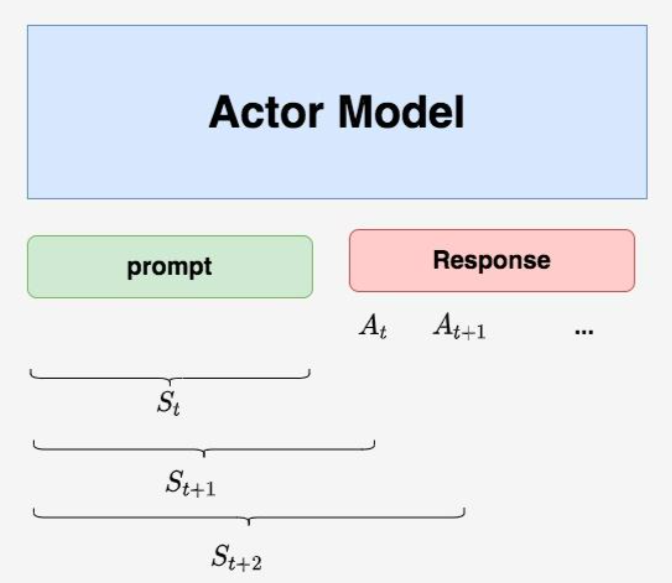672x583 pixels.
Task: Select the green prompt box
Action: pos(170,267)
